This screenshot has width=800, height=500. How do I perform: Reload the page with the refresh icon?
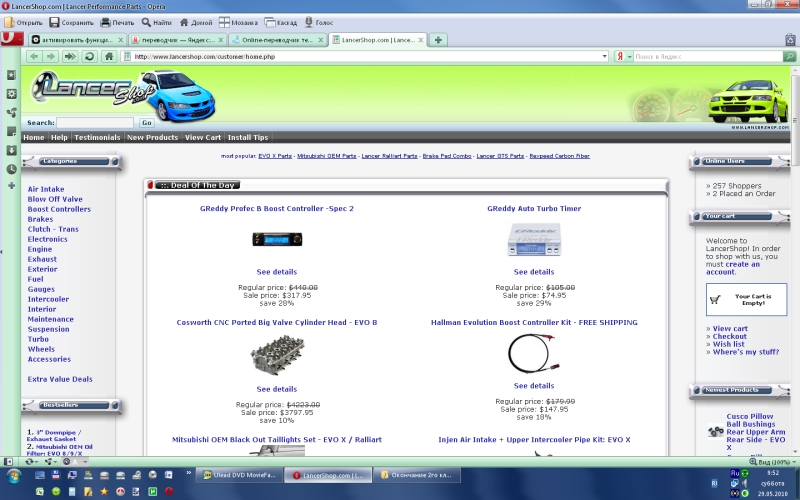[x=89, y=56]
